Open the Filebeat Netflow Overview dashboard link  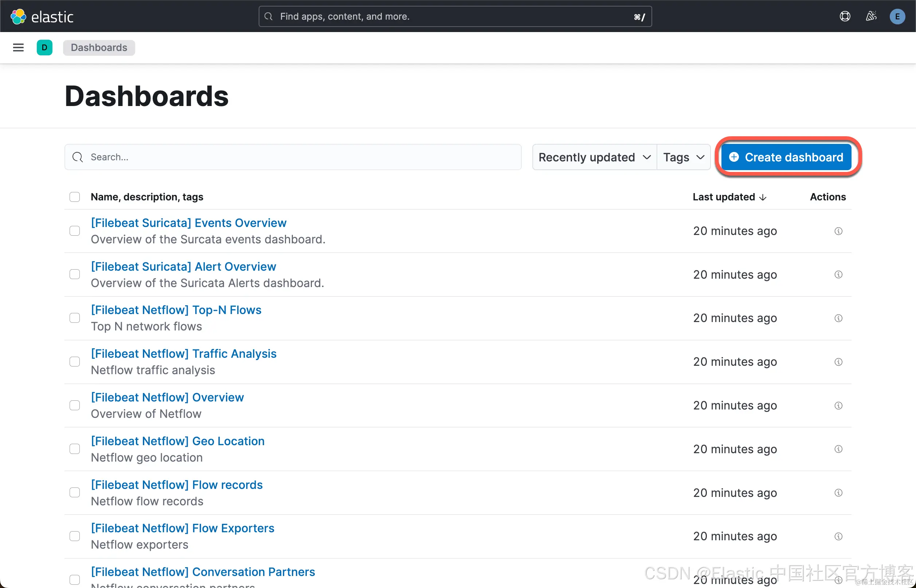coord(167,397)
